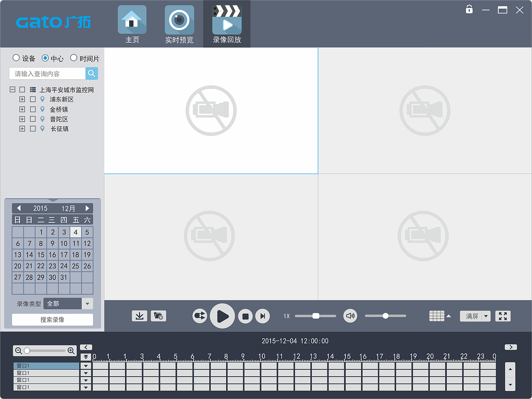Mute with the speaker icon
532x399 pixels.
[350, 316]
